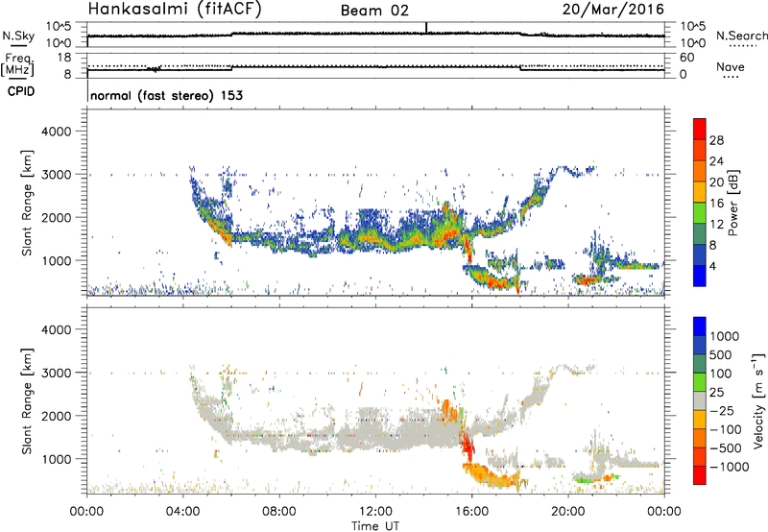Select the red bottom segment of the velocity colorbar
This screenshot has height=532, width=768.
click(700, 475)
